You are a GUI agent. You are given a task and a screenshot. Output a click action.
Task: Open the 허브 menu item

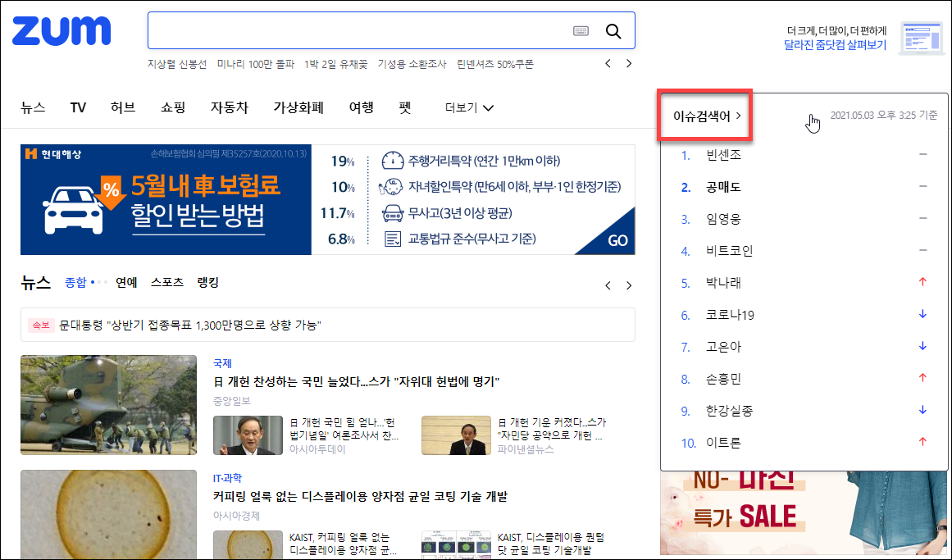click(123, 107)
